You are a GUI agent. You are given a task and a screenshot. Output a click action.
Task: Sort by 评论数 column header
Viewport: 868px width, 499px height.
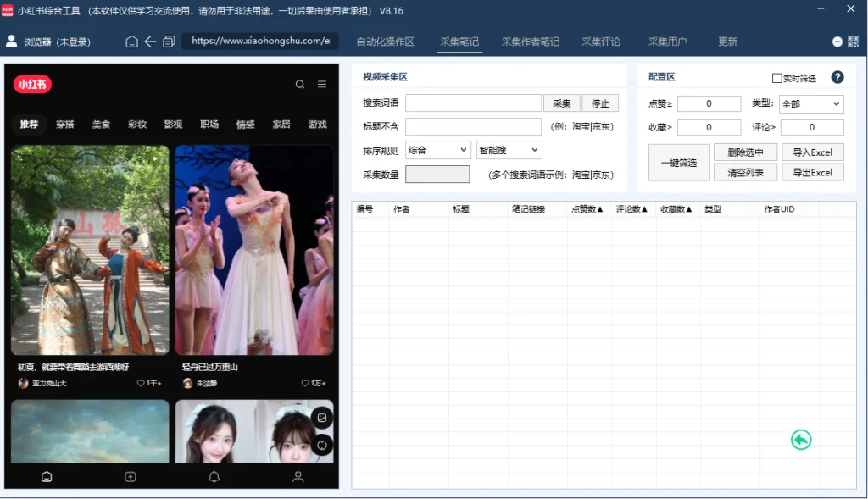[632, 209]
